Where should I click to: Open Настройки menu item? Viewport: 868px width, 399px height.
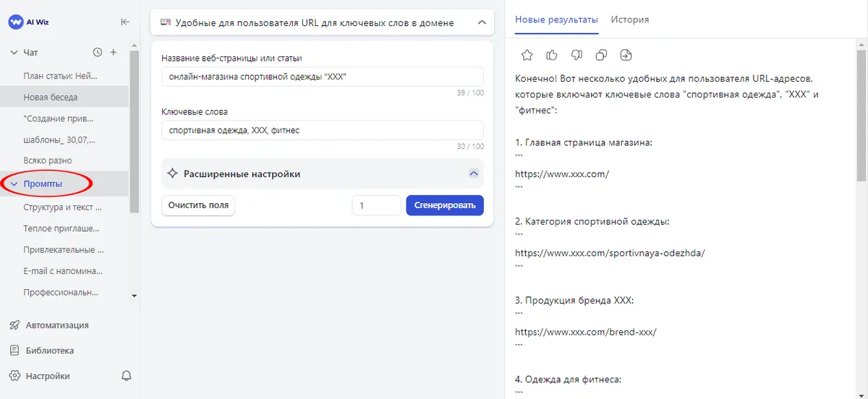tap(48, 376)
